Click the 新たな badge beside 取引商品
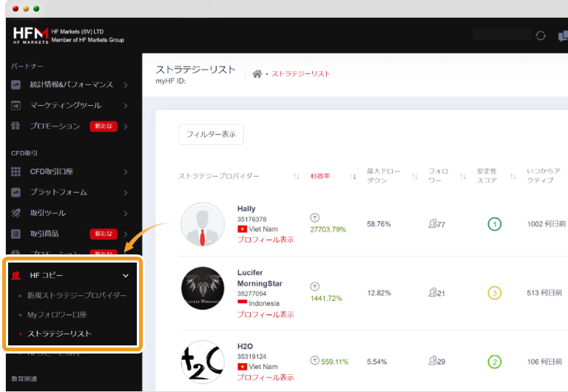This screenshot has height=392, width=568. coord(104,234)
